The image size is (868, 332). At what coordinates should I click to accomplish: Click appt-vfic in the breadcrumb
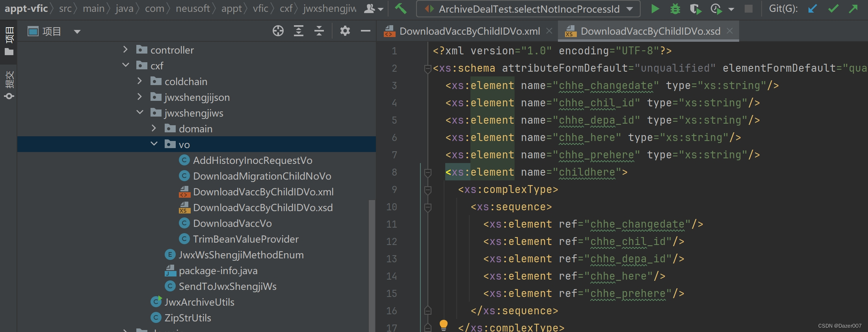click(26, 9)
